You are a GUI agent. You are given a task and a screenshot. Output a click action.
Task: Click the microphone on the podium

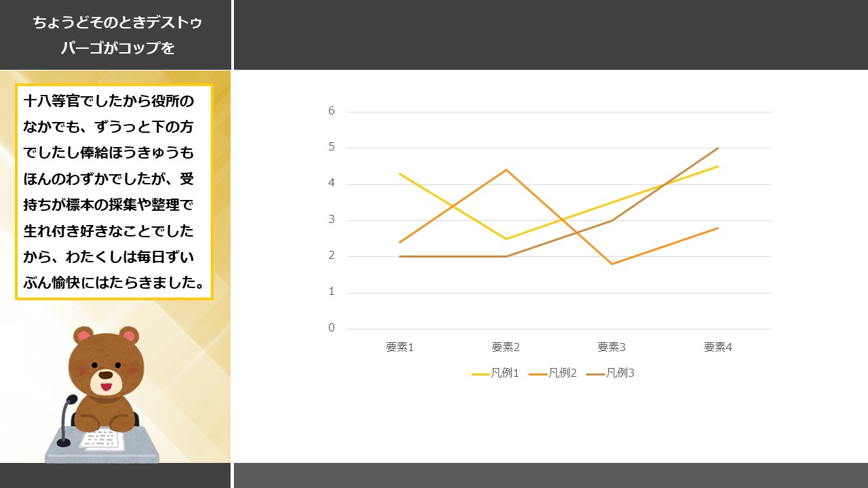coord(65,421)
